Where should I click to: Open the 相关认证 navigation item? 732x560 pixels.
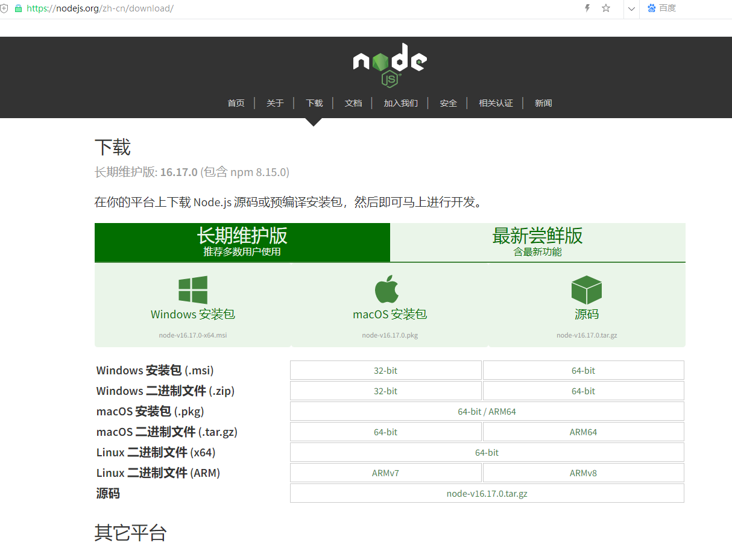(496, 103)
